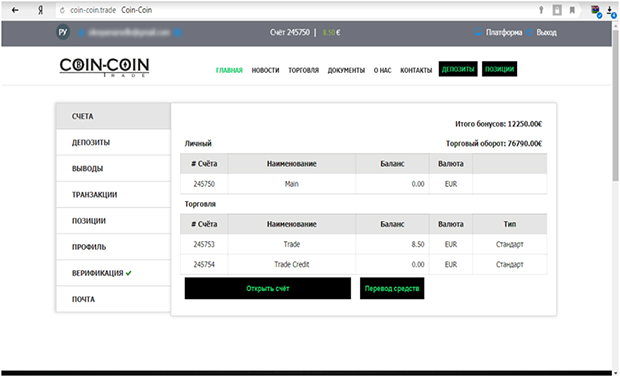Open О НАС menu item
Image resolution: width=620 pixels, height=377 pixels.
tap(382, 70)
